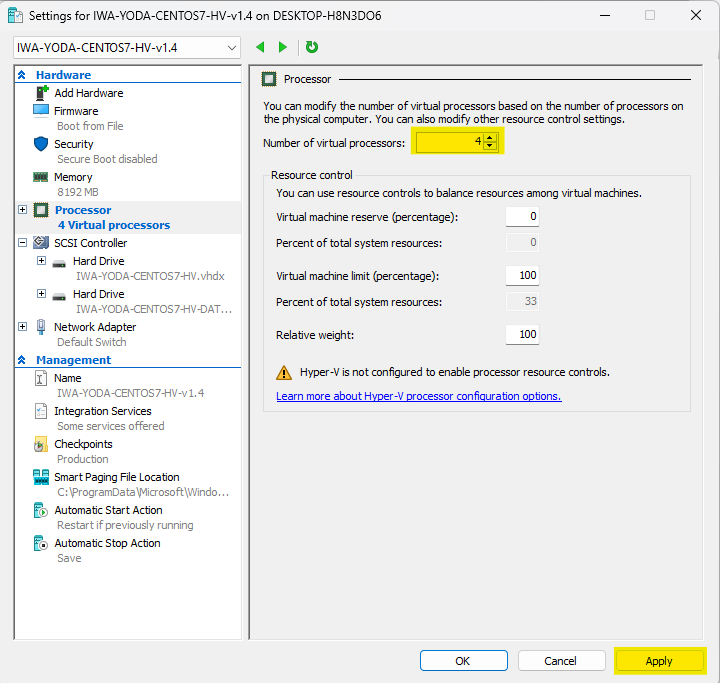Open the virtual machine name dropdown

coord(127,48)
